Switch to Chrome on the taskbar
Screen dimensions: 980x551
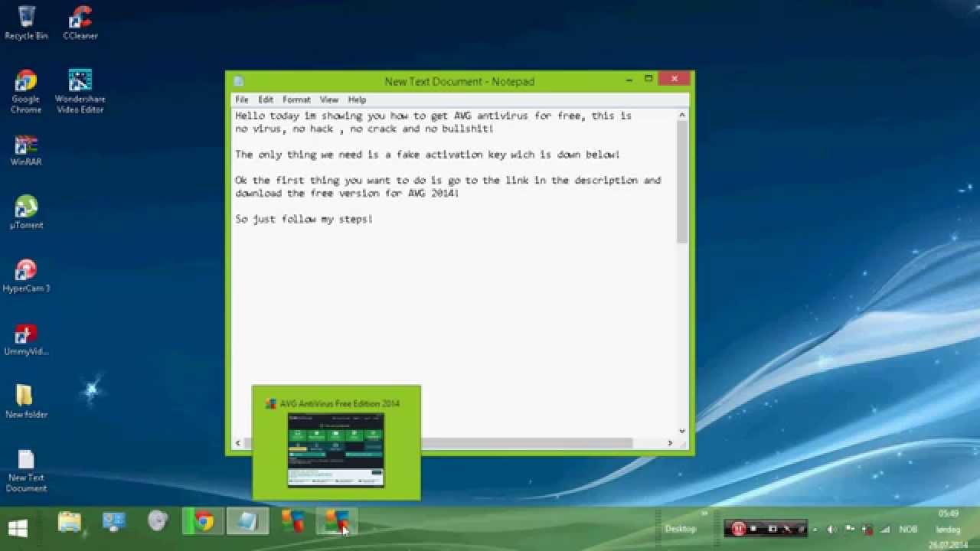tap(203, 522)
